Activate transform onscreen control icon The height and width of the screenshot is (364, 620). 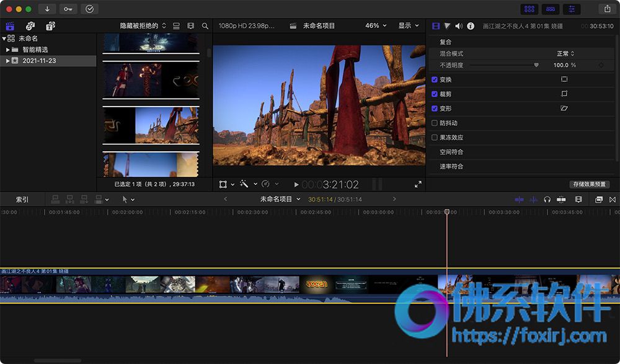(564, 79)
